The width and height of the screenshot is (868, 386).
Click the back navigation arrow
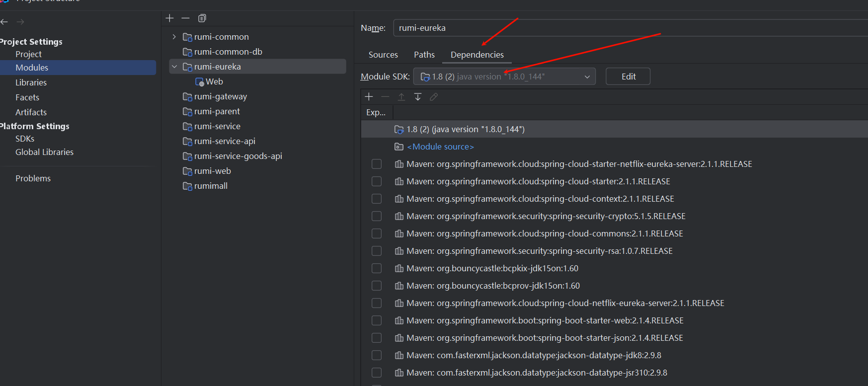coord(4,22)
